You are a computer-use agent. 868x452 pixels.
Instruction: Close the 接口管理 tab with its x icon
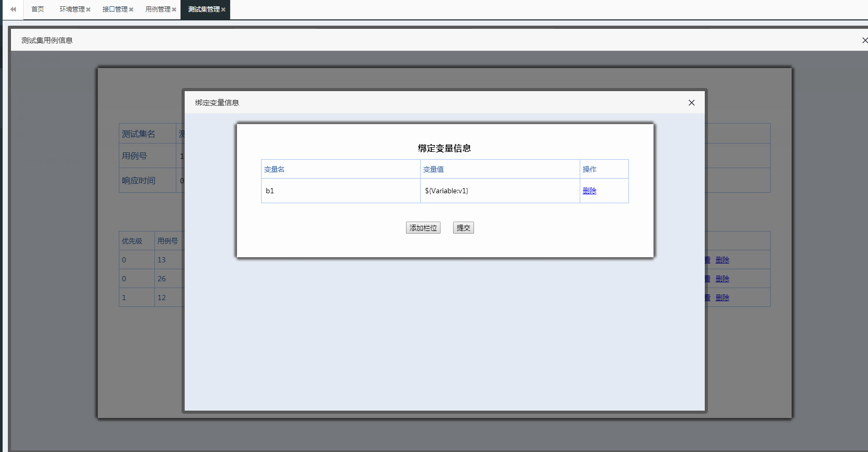coord(131,9)
